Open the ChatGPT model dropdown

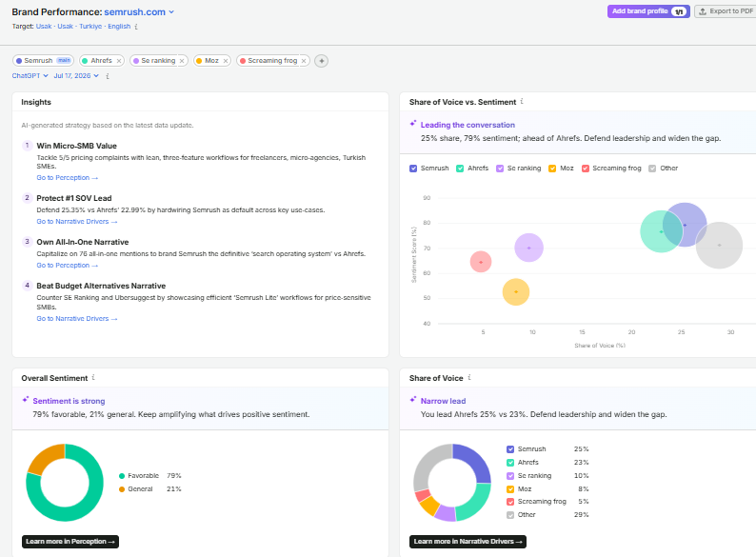click(30, 76)
